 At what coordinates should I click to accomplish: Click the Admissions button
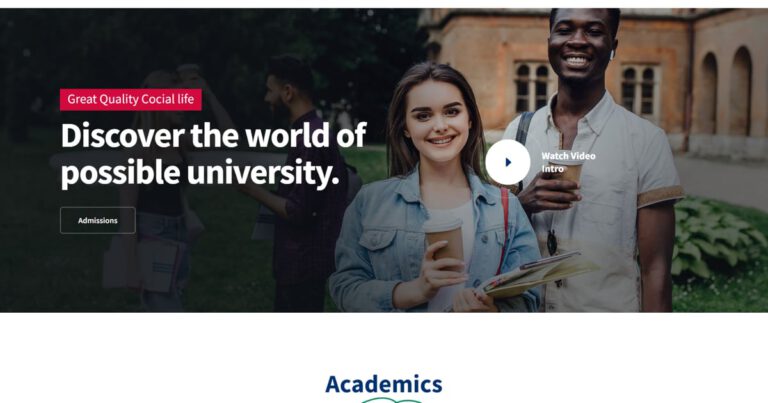(x=98, y=220)
